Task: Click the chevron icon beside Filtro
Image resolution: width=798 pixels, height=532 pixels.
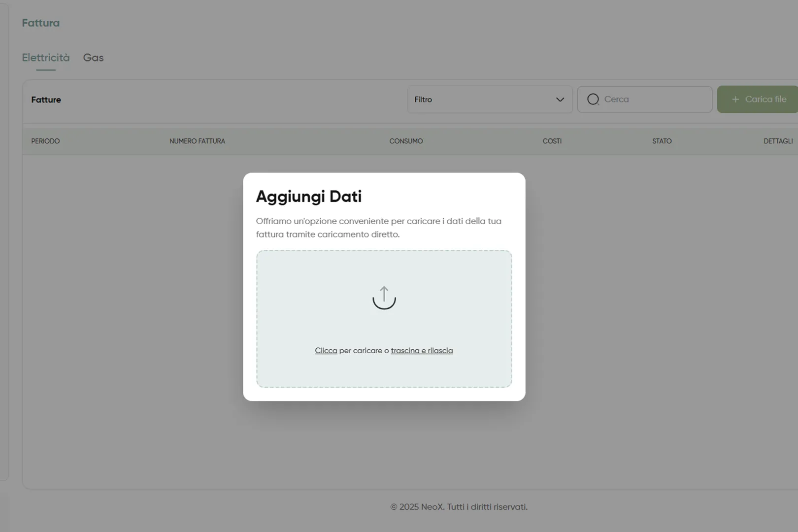Action: point(560,100)
